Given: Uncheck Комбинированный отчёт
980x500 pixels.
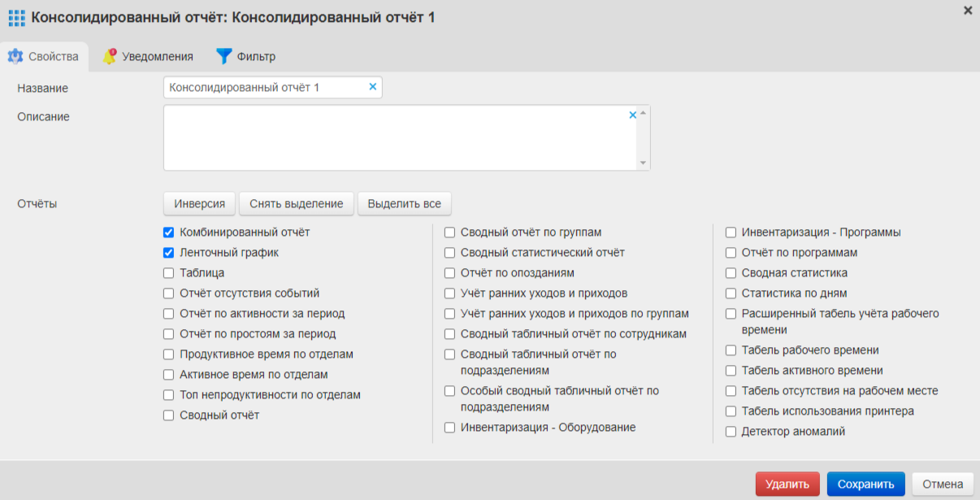Looking at the screenshot, I should pos(168,232).
